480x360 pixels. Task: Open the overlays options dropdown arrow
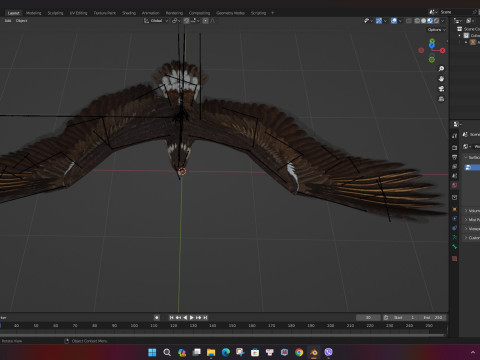[x=400, y=21]
